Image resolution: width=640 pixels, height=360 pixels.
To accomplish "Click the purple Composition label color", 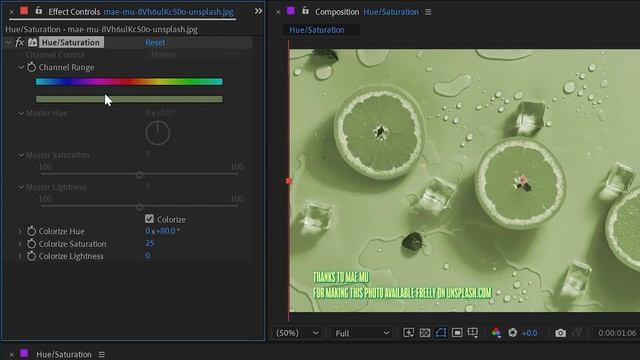I will [x=291, y=11].
